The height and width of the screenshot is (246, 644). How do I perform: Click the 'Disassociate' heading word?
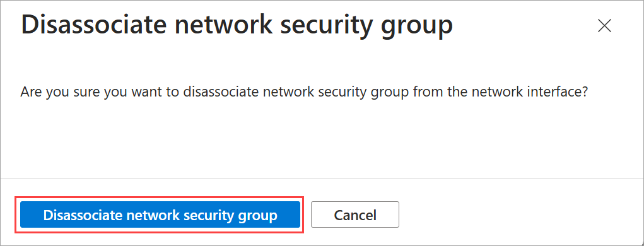pos(93,25)
